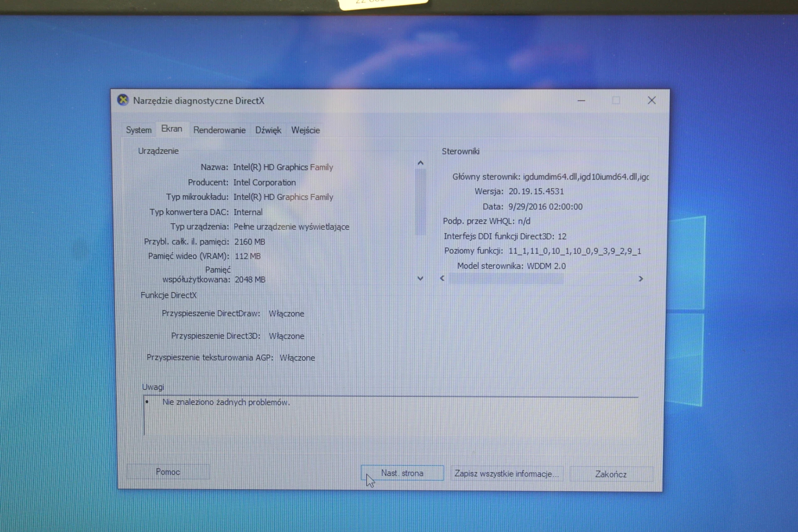Click the Zakończ button
798x532 pixels.
point(611,474)
